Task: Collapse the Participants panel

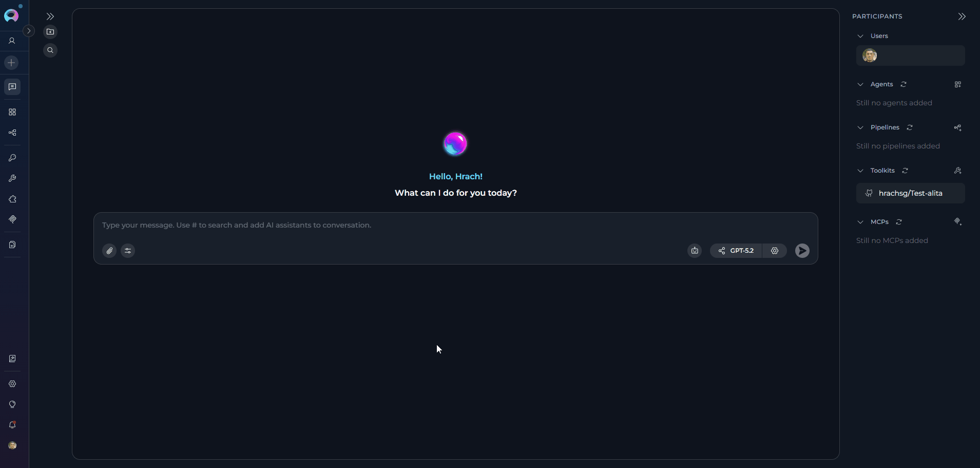Action: point(962,16)
